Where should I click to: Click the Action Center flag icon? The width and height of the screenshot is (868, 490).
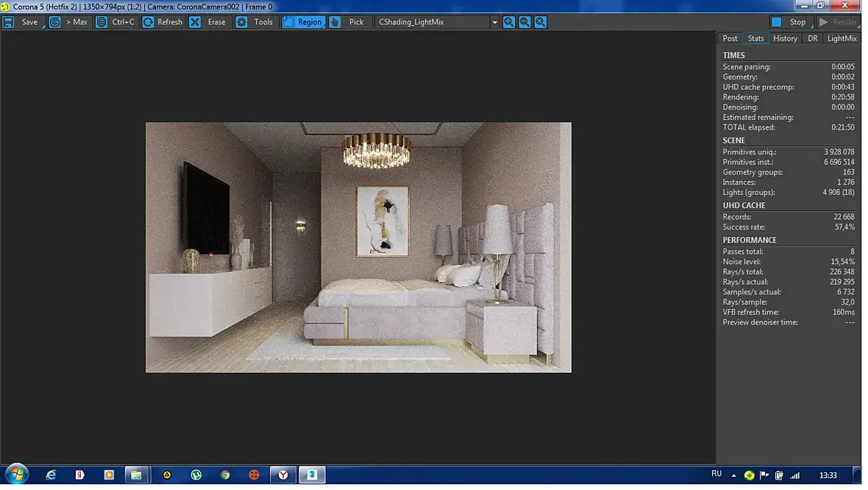click(764, 475)
